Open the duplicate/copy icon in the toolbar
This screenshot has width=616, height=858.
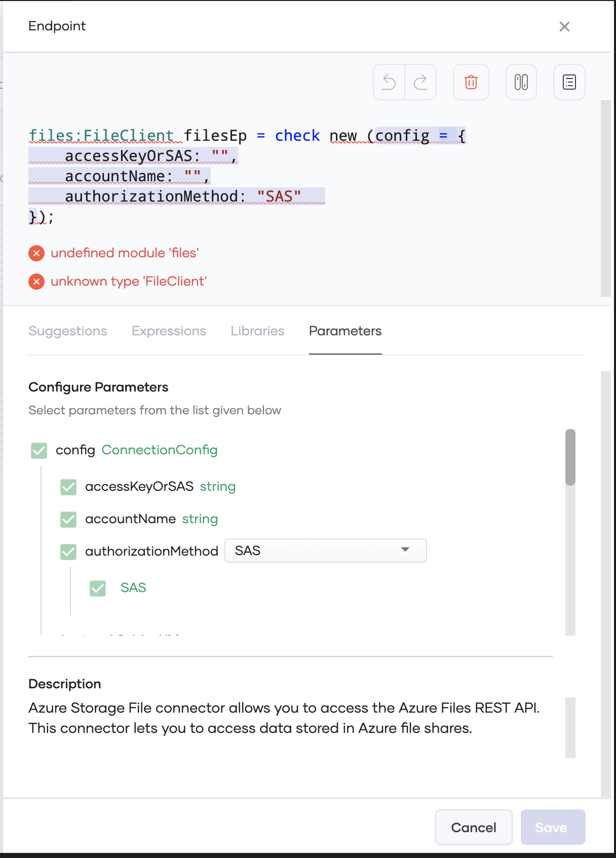click(521, 82)
